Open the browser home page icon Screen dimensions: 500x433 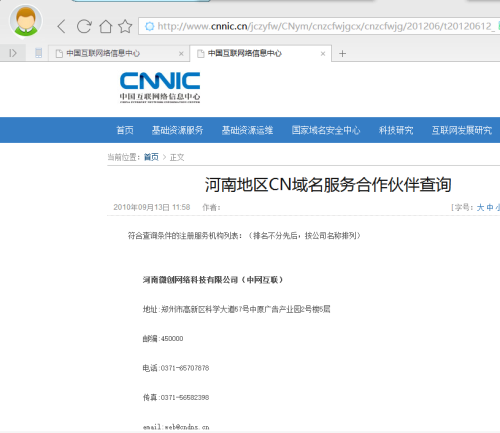point(106,26)
